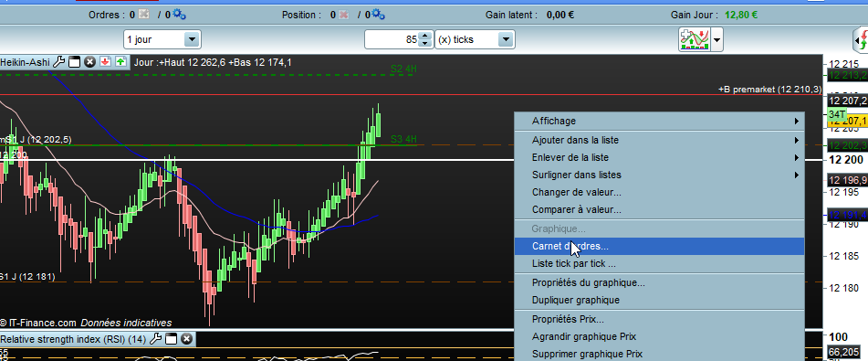This screenshot has height=361, width=868.
Task: Open position settings gears next to Position
Action: [378, 15]
